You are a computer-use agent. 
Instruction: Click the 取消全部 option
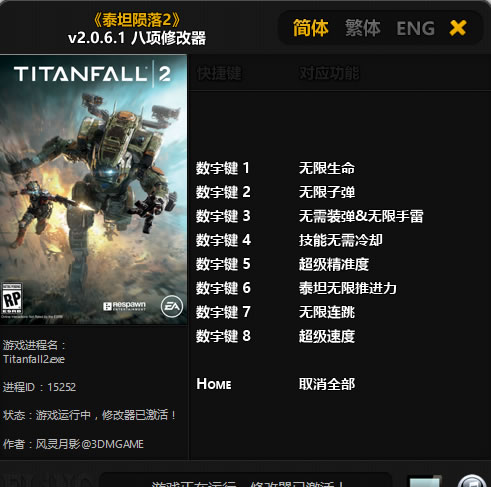[x=327, y=384]
